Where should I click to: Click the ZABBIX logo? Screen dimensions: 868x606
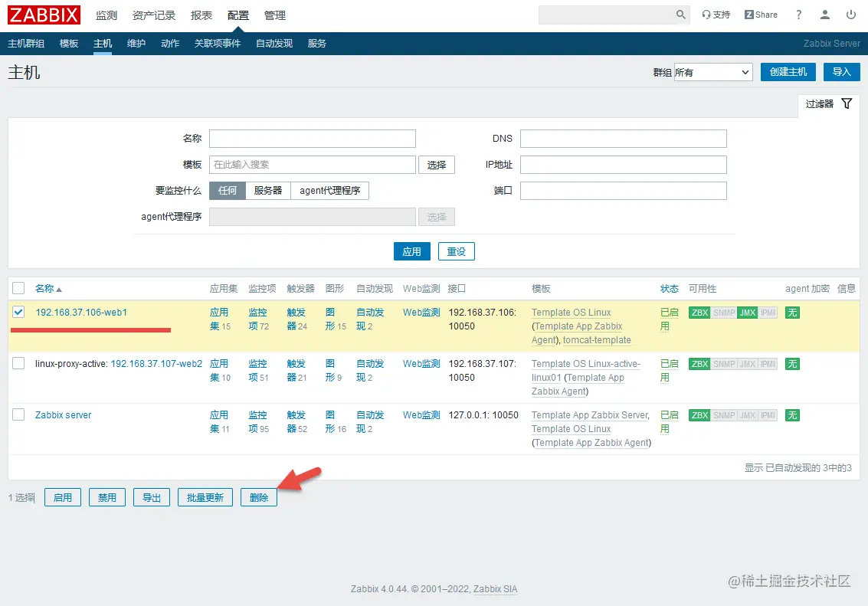44,15
